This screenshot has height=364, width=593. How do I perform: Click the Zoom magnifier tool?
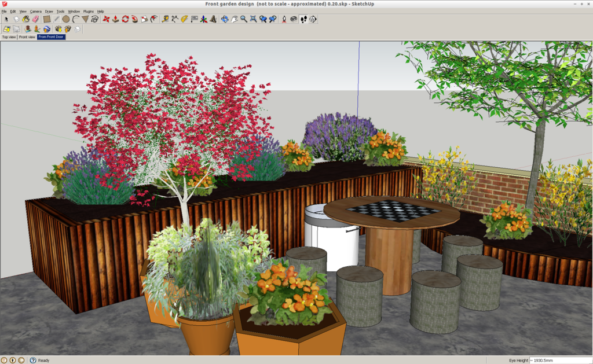tap(244, 19)
